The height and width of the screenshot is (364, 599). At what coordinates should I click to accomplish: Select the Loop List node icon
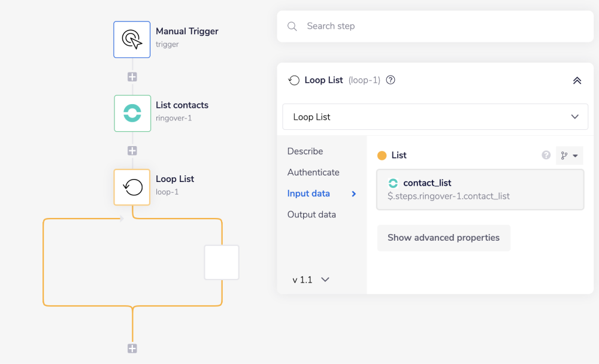tap(132, 187)
